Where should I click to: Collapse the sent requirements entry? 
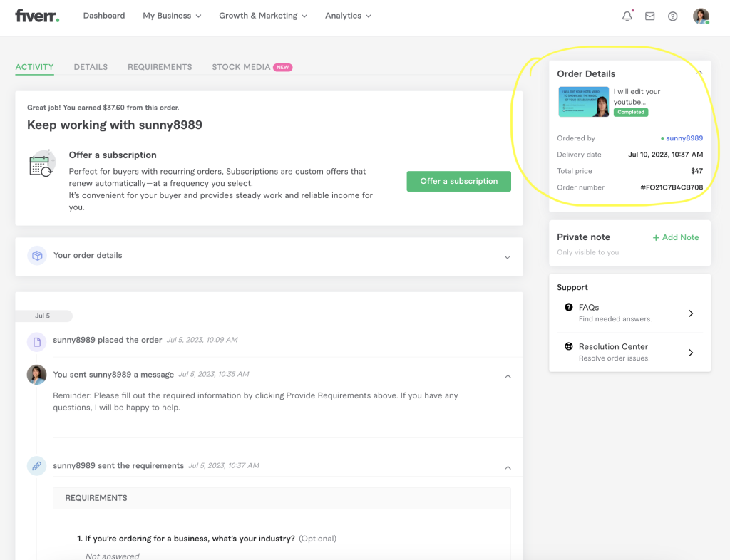508,467
